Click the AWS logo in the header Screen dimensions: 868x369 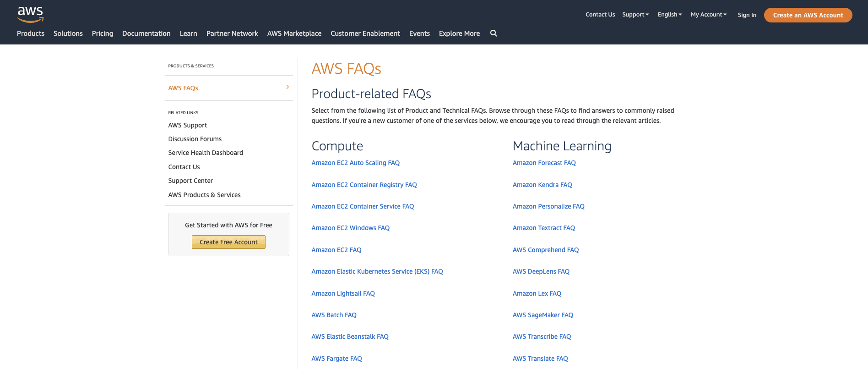coord(30,15)
